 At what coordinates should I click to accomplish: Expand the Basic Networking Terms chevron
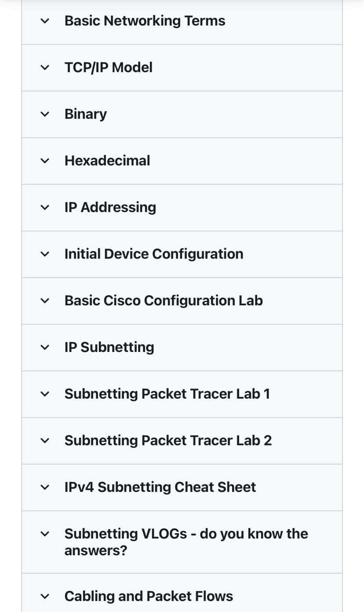click(45, 21)
